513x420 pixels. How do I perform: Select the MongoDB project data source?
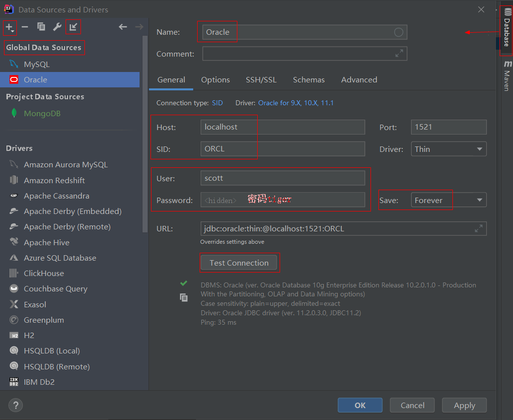70,114
